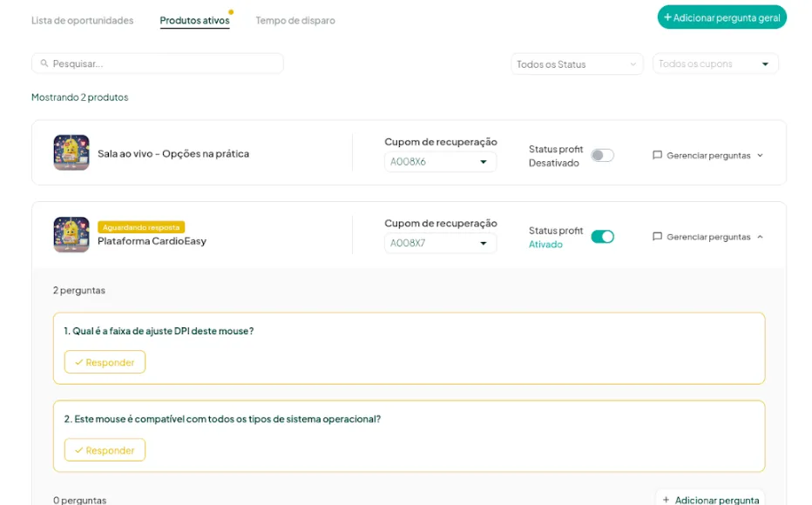
Task: Focus the Pesquisar search field
Action: pyautogui.click(x=158, y=64)
